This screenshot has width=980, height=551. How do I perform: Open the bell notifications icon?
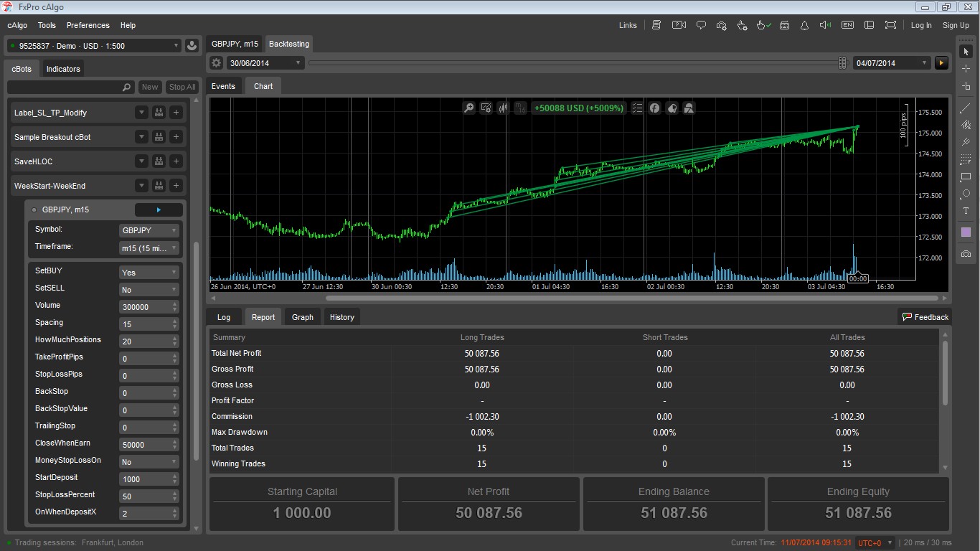pyautogui.click(x=804, y=25)
